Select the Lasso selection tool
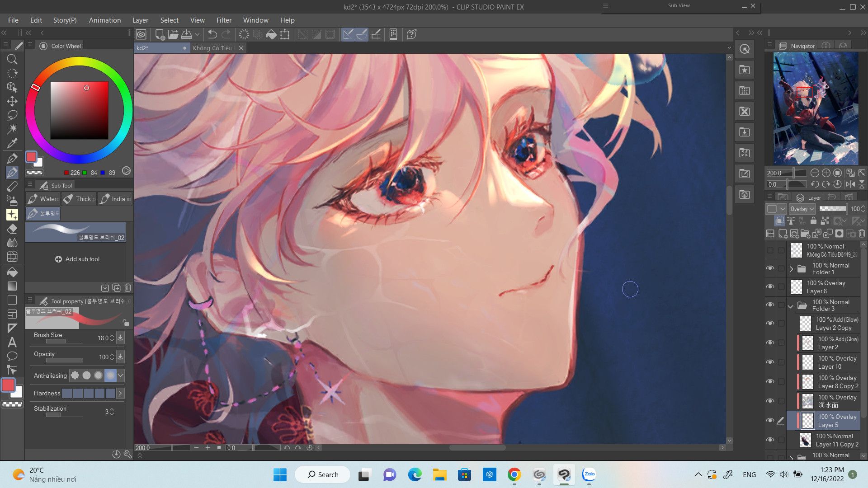The image size is (868, 488). (x=12, y=115)
